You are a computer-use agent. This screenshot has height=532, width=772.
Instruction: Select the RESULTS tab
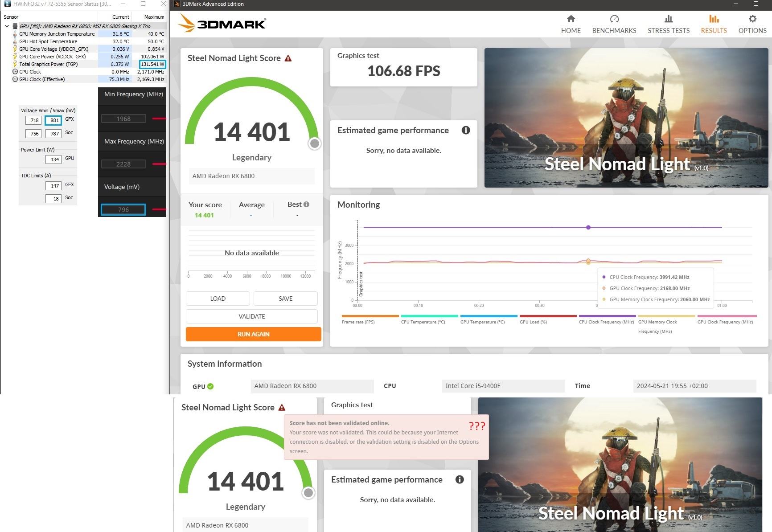(714, 24)
